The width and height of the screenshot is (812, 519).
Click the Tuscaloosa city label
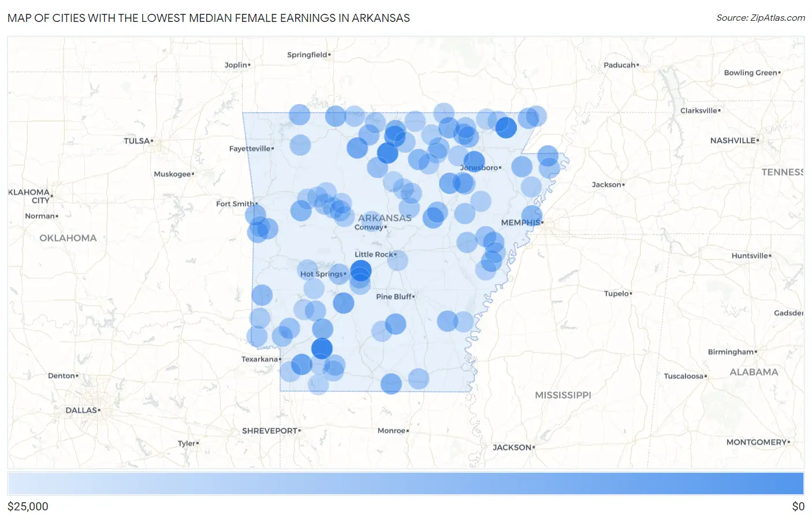pyautogui.click(x=683, y=376)
